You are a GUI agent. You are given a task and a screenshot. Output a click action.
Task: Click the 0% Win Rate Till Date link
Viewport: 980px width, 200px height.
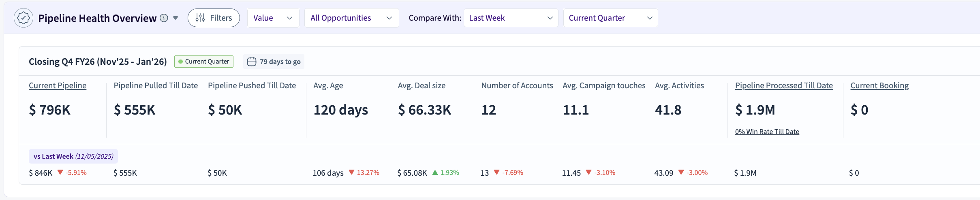(767, 132)
